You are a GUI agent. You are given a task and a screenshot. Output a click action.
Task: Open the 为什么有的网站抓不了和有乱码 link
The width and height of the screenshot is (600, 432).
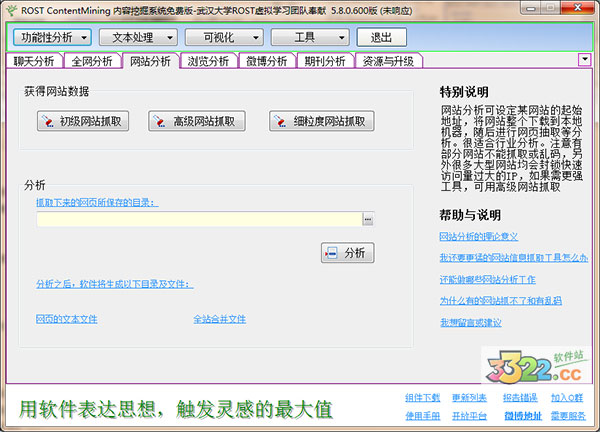pos(501,301)
